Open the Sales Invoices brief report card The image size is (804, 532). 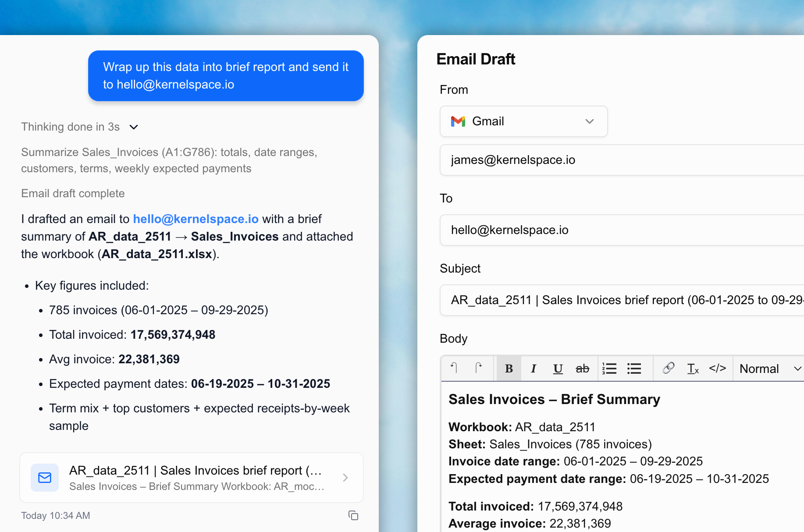(192, 478)
